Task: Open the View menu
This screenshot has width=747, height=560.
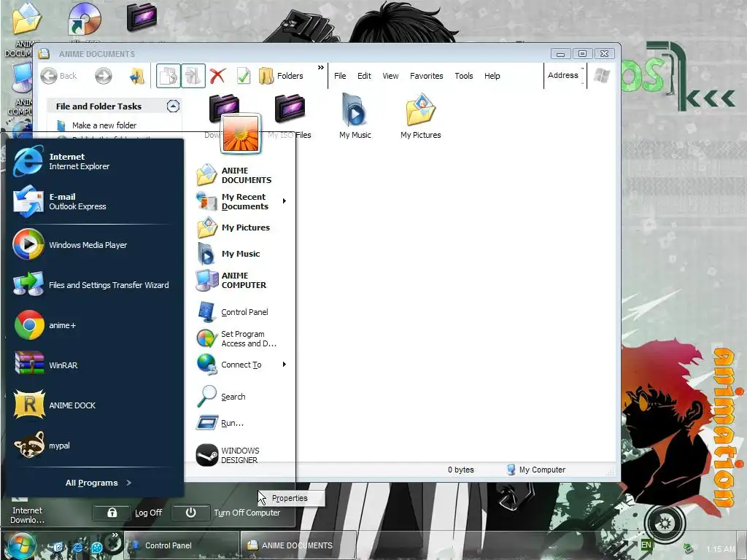Action: pos(390,76)
